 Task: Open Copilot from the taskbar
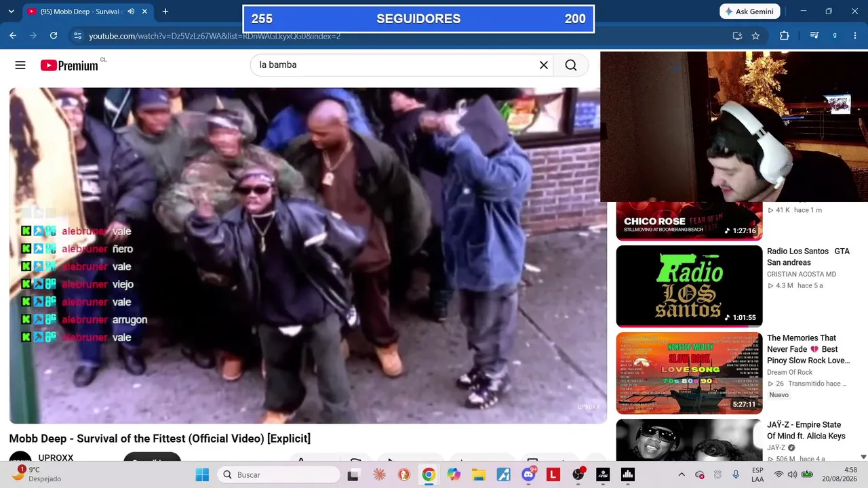(x=454, y=474)
